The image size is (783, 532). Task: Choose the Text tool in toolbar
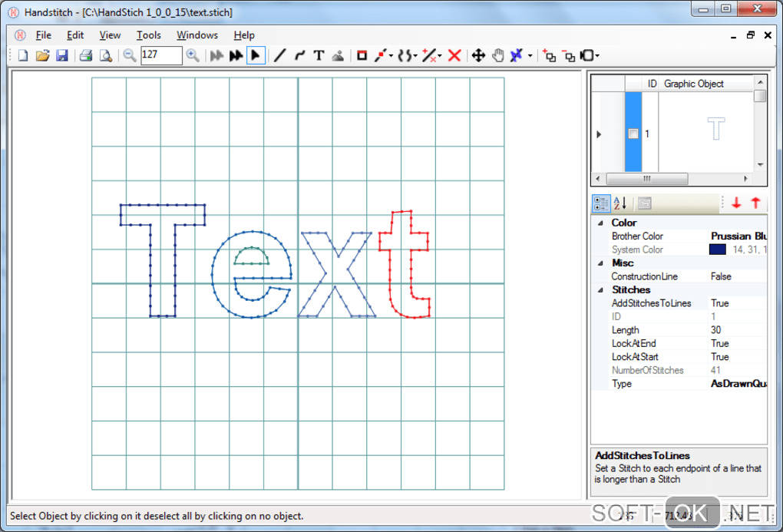pyautogui.click(x=319, y=55)
